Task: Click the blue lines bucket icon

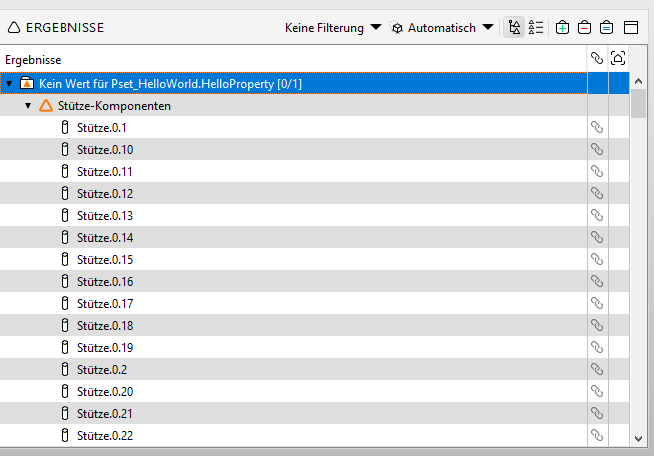Action: [x=606, y=28]
